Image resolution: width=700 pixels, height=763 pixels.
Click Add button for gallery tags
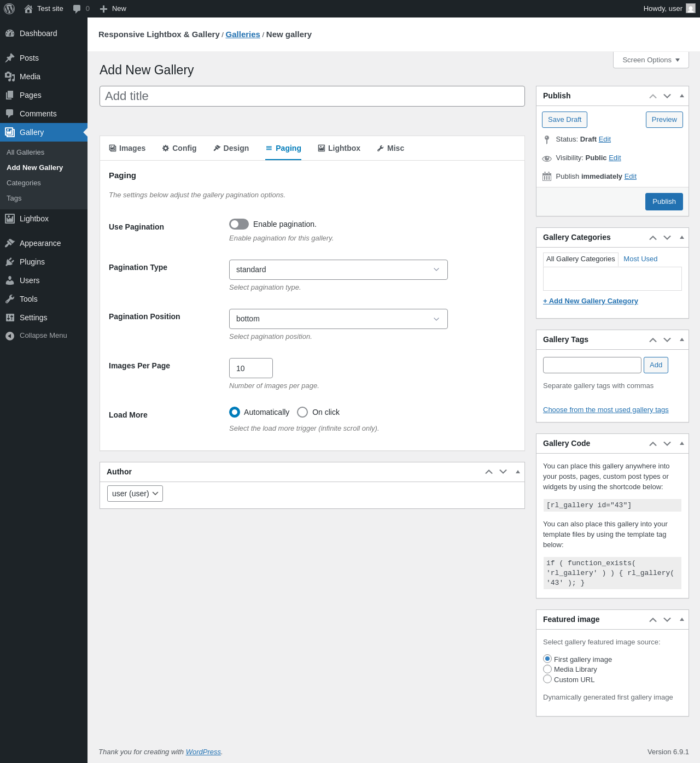click(656, 365)
